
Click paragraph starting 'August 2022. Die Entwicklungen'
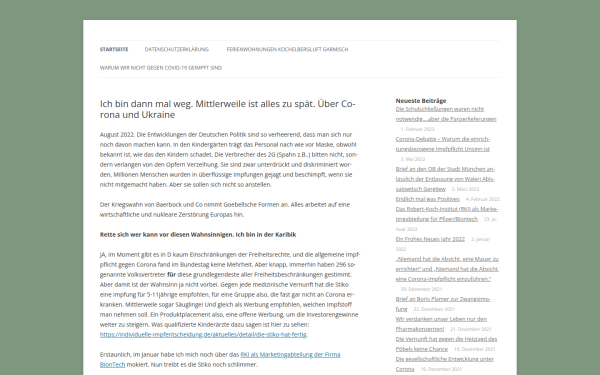tap(229, 160)
